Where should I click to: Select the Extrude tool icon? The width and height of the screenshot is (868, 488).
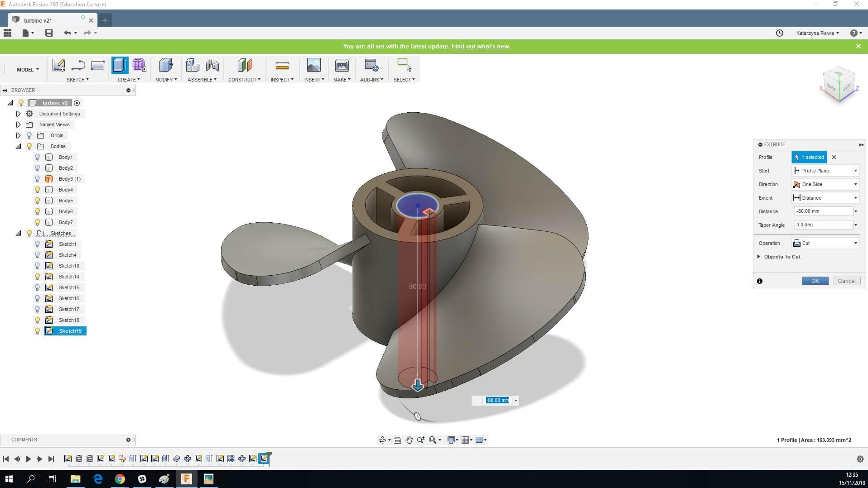120,65
